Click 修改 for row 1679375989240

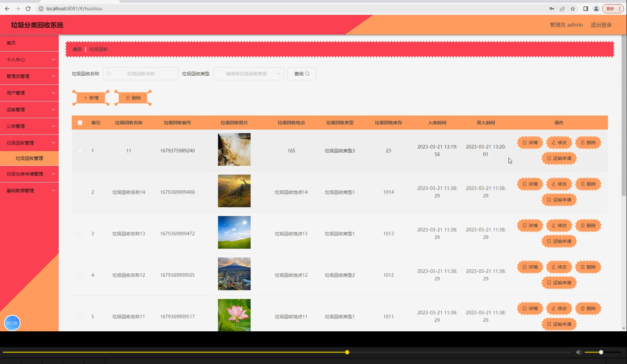click(559, 143)
